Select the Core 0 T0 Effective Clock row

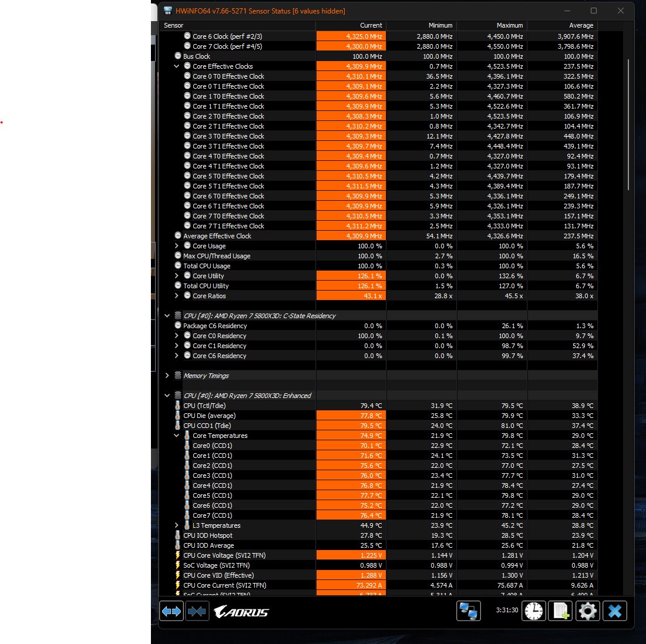coord(378,76)
